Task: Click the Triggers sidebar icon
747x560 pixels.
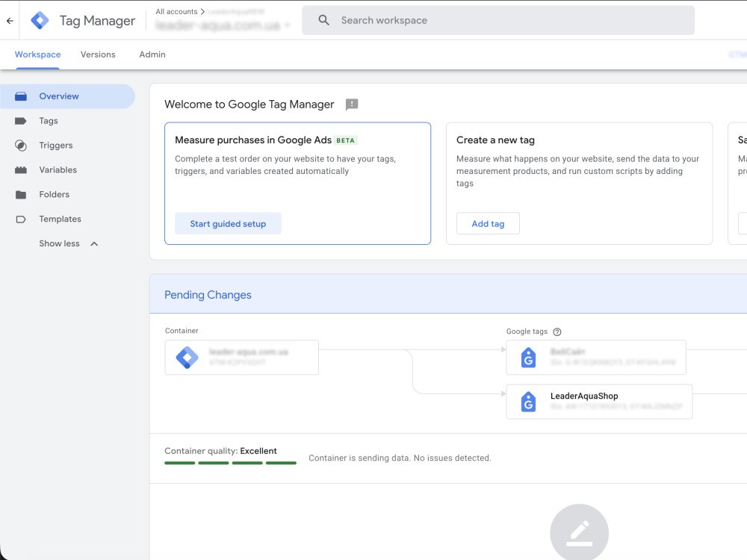Action: 21,146
